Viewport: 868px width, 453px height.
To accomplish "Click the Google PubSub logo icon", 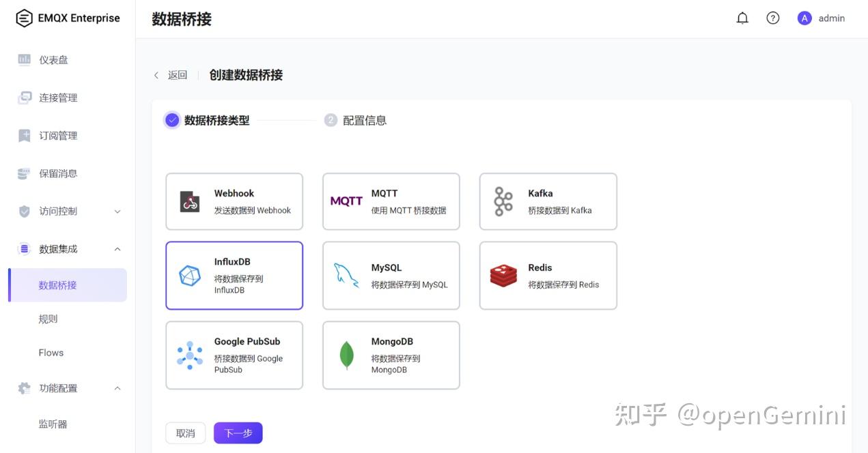I will [x=190, y=355].
